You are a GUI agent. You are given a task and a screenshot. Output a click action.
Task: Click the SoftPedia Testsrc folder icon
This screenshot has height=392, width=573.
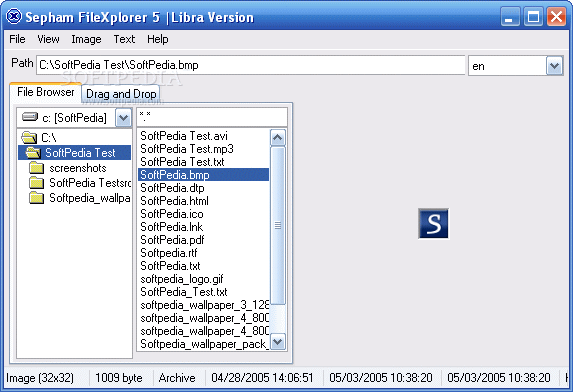click(37, 183)
